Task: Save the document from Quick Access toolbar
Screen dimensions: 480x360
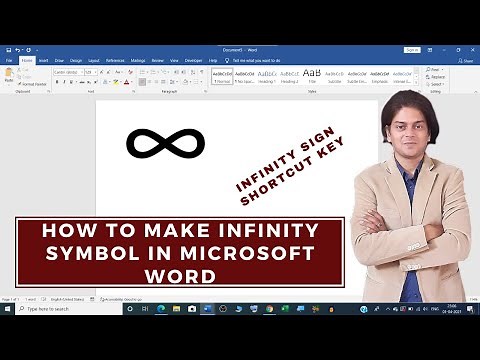Action: [9, 50]
